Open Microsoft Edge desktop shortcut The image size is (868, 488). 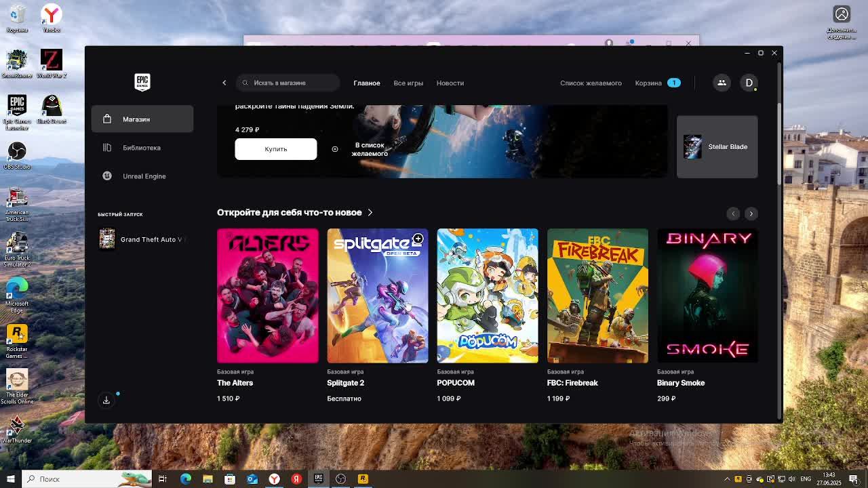click(17, 296)
